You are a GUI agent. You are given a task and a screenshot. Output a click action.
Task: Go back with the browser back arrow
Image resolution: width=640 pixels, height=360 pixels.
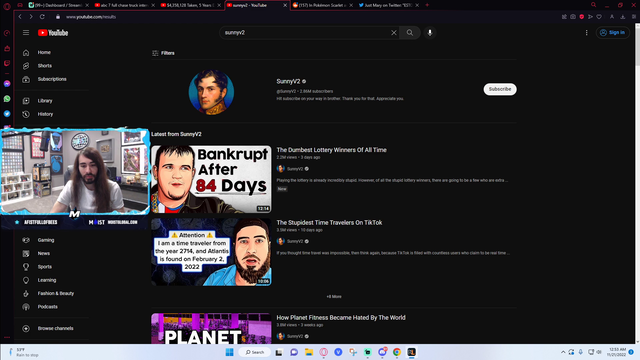point(20,17)
